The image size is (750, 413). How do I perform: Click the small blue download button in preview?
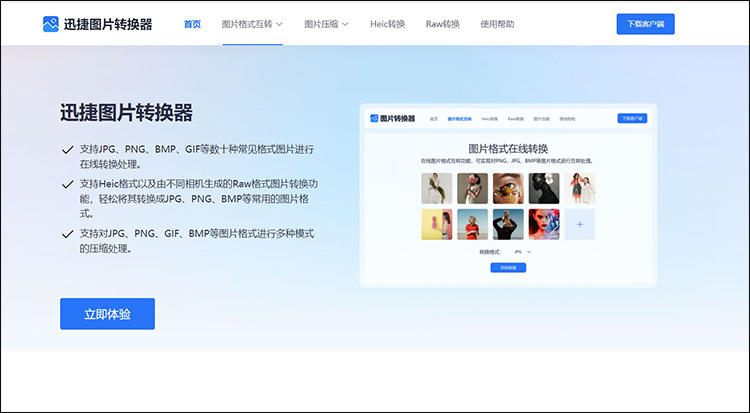632,118
